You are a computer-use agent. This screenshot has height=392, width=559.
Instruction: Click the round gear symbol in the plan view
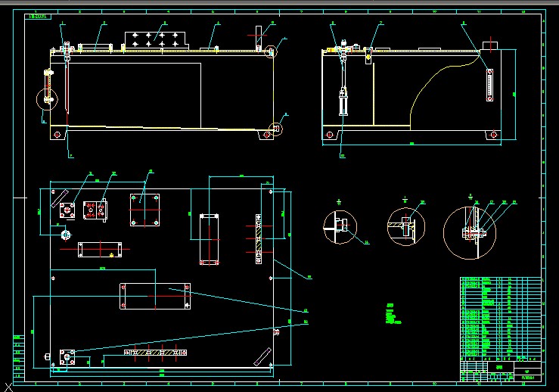66,235
